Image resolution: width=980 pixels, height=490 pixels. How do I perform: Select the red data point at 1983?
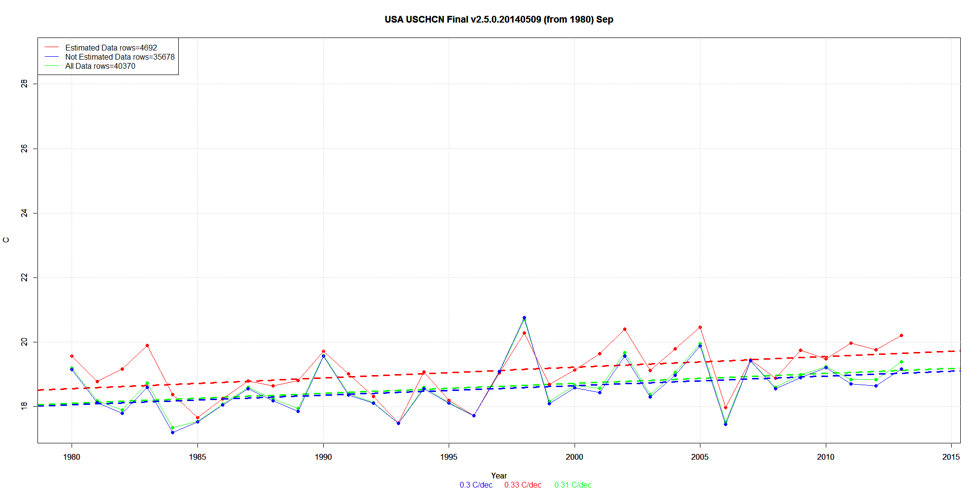tap(147, 345)
